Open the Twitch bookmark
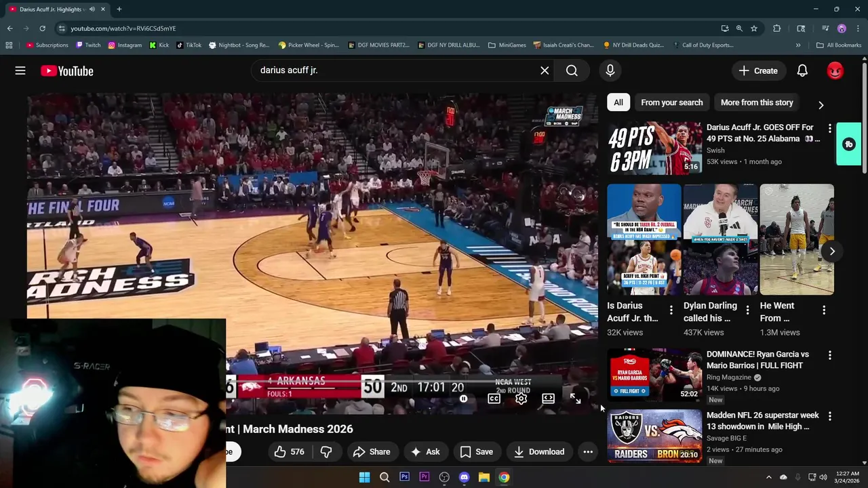 point(88,45)
